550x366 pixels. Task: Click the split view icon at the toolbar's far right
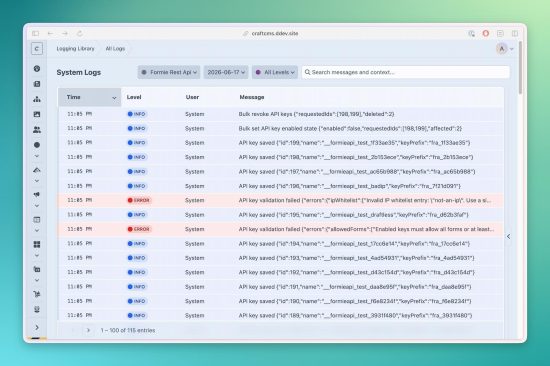tap(515, 33)
